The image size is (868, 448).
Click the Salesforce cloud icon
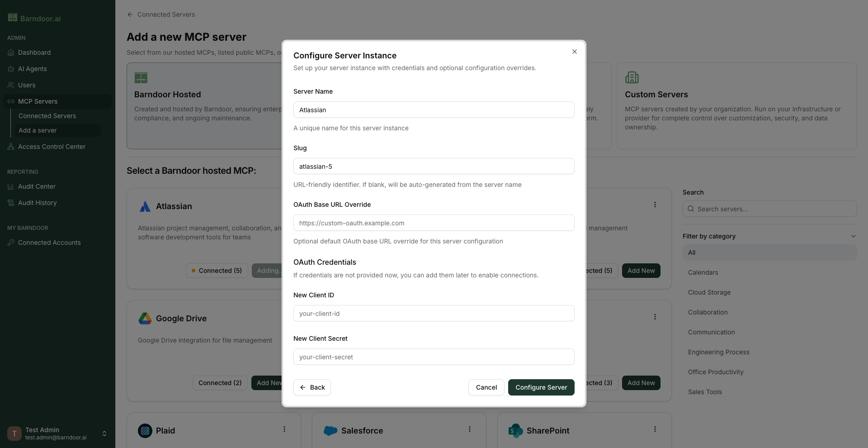pos(330,431)
